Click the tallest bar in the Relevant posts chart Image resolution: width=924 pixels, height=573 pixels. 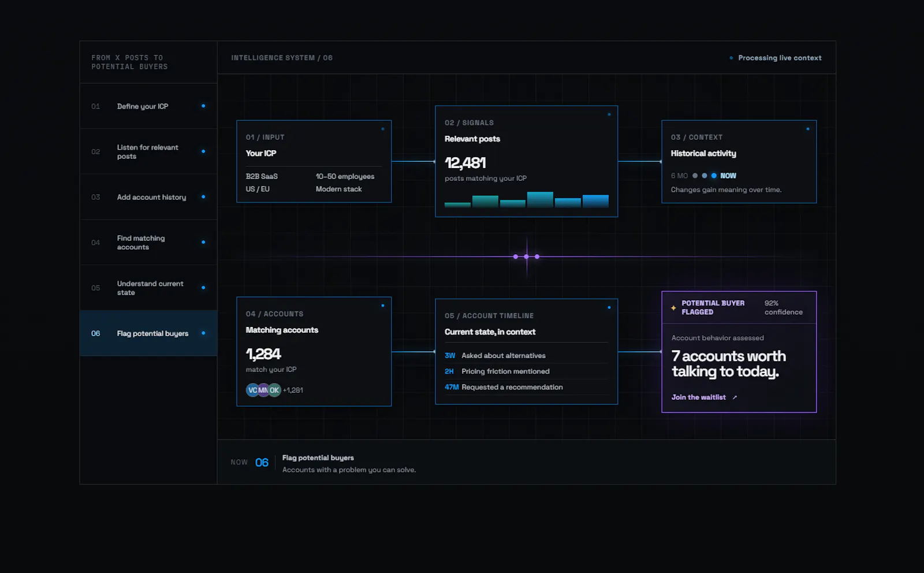point(540,200)
